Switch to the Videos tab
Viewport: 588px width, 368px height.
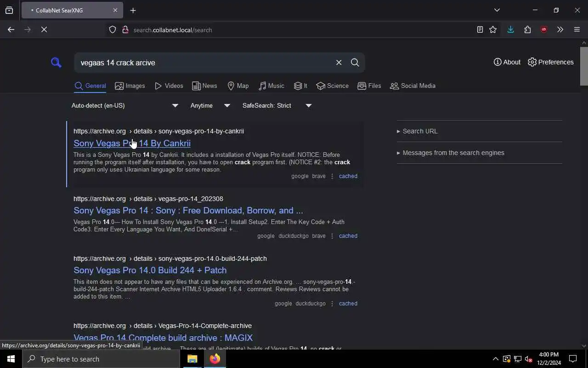click(x=169, y=86)
